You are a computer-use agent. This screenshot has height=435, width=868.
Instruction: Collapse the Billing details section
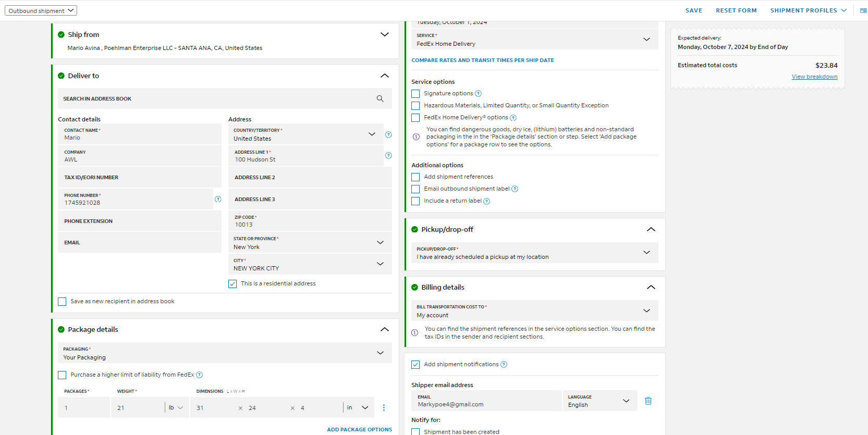click(x=651, y=287)
